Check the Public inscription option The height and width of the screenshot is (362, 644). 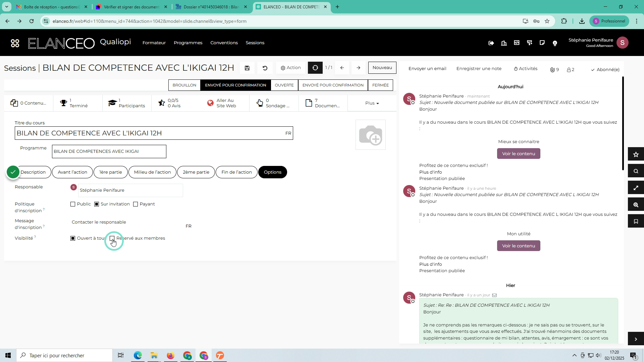point(73,204)
